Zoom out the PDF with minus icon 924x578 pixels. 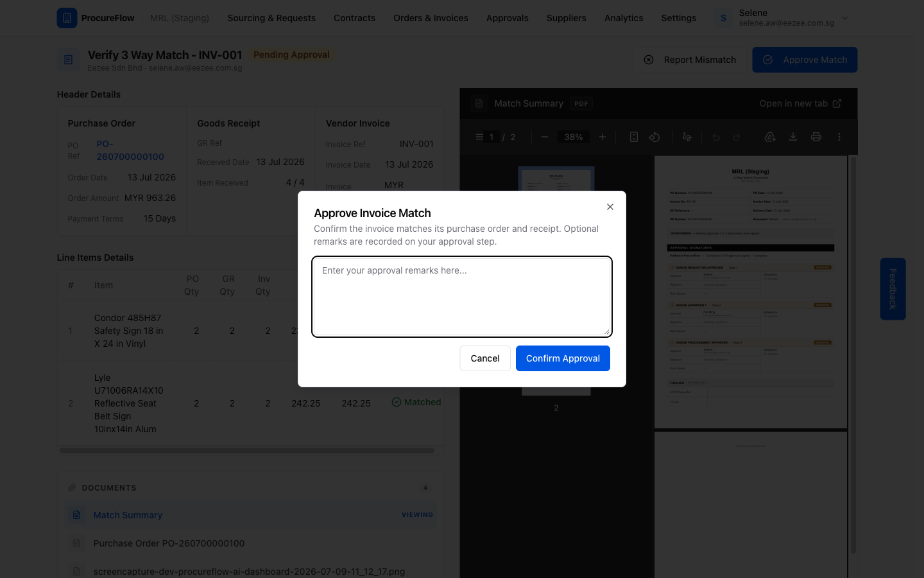[545, 137]
